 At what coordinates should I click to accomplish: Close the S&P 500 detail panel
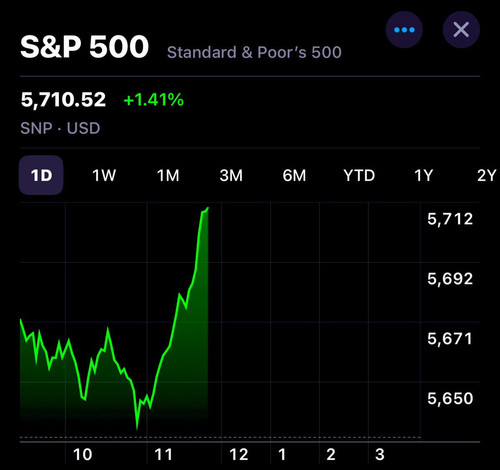coord(461,30)
